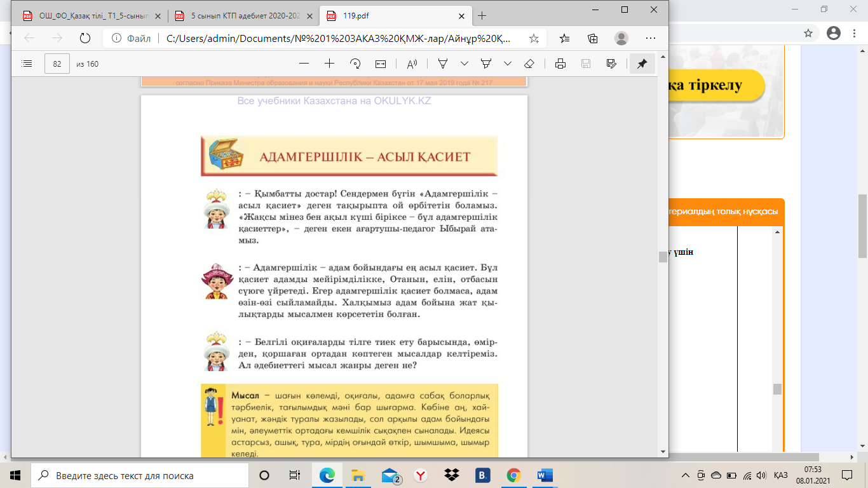Toggle the pin toolbar button
The height and width of the screenshot is (488, 868).
pos(642,64)
